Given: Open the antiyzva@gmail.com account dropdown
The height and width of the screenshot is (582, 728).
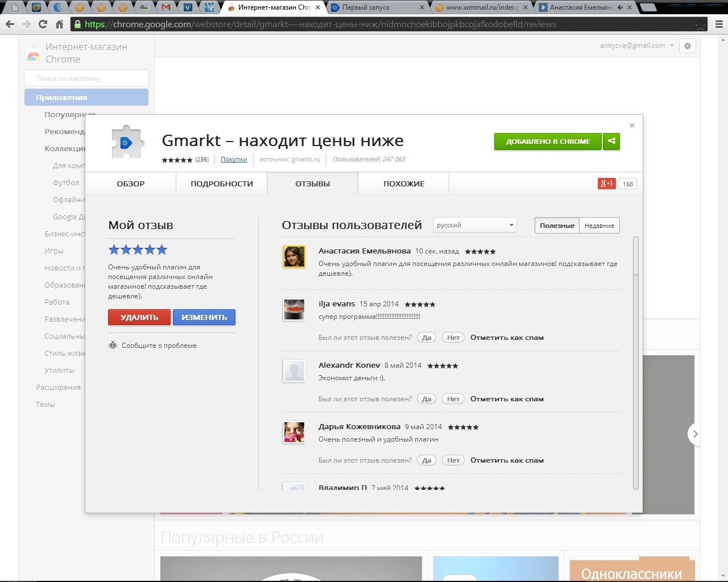Looking at the screenshot, I should coord(637,45).
